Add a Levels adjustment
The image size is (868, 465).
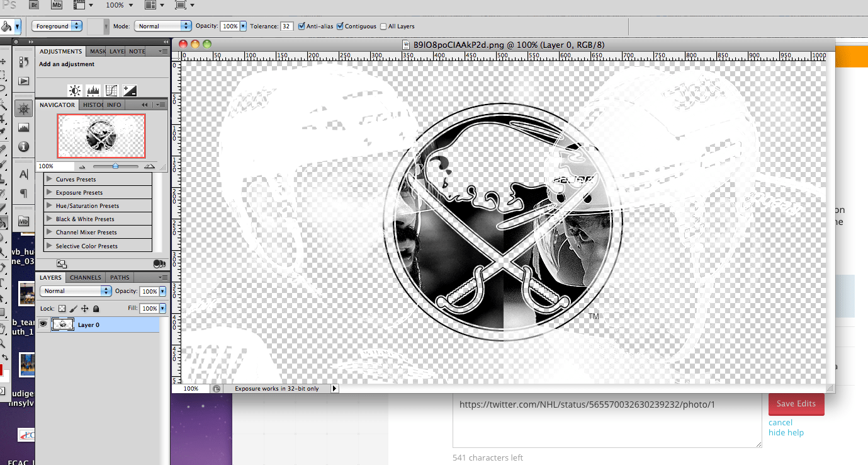93,91
